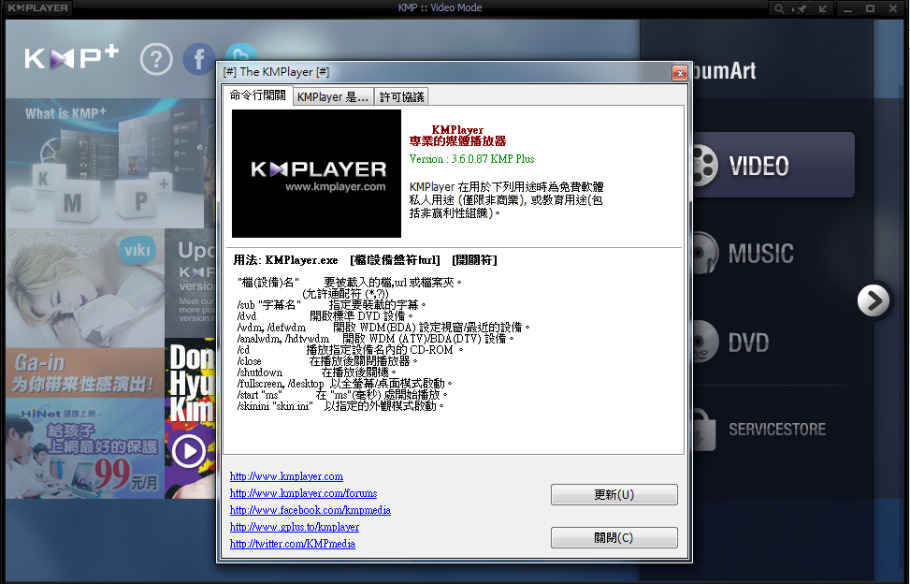Click the HiNet 99元/月 advertisement
Image resolution: width=910 pixels, height=584 pixels.
pos(85,448)
